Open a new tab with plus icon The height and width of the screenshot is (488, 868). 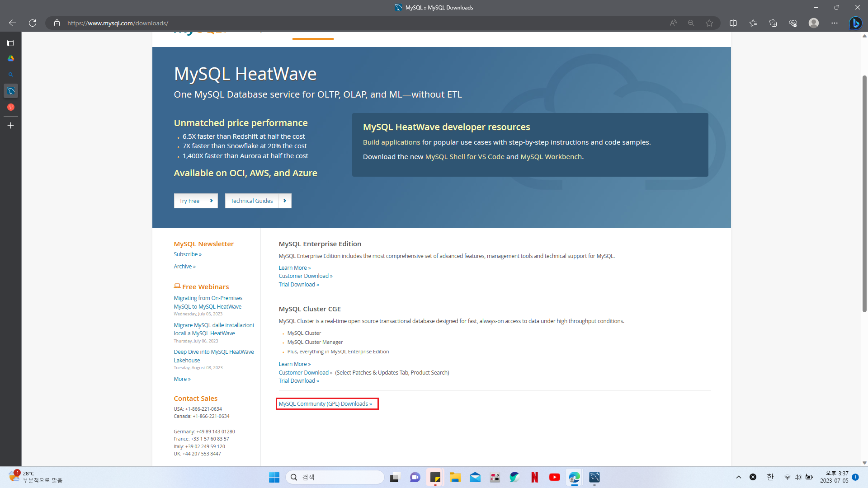11,125
